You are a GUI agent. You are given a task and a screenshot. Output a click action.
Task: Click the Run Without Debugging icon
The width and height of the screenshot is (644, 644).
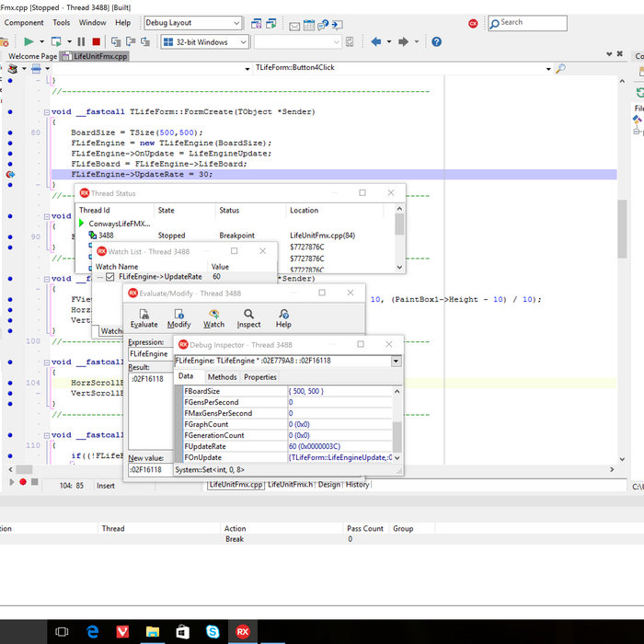[x=56, y=41]
